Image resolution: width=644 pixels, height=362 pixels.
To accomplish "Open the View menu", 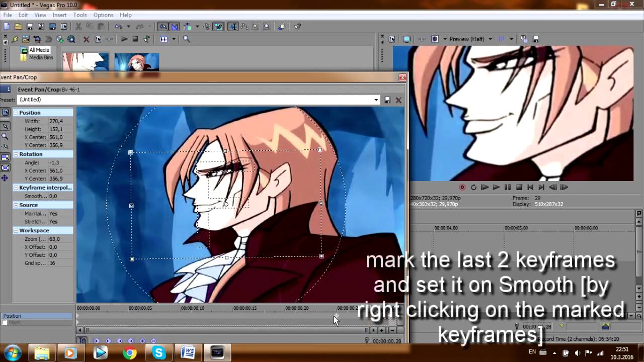I will click(40, 15).
